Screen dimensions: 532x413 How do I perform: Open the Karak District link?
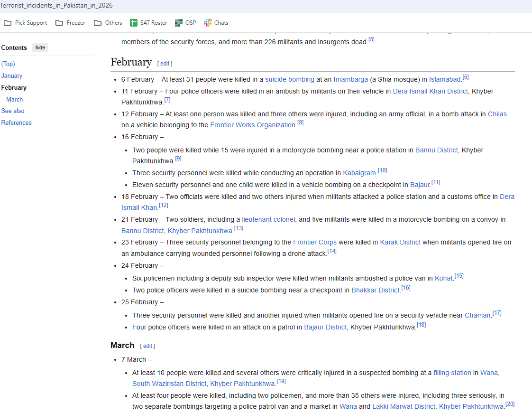pyautogui.click(x=400, y=242)
